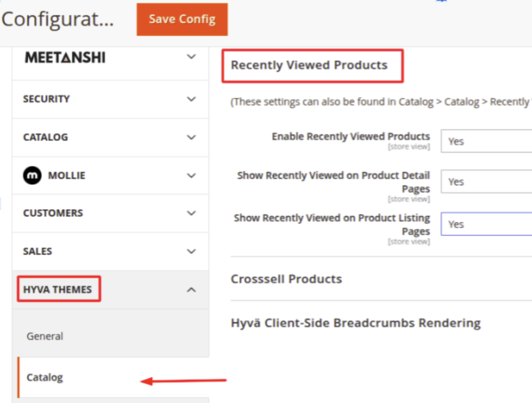Collapse the Hyva Themes section chevron
Viewport: 532px width, 403px height.
pos(192,290)
